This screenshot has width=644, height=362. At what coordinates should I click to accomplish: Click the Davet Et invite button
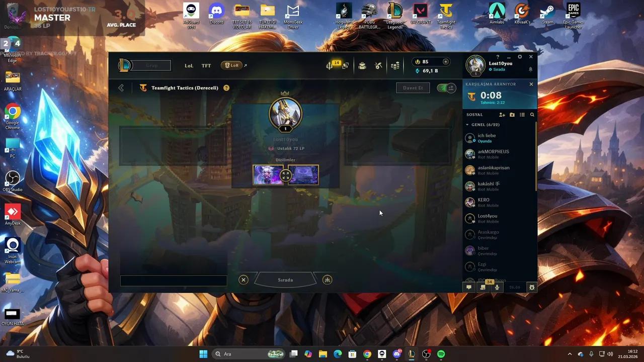(x=413, y=87)
